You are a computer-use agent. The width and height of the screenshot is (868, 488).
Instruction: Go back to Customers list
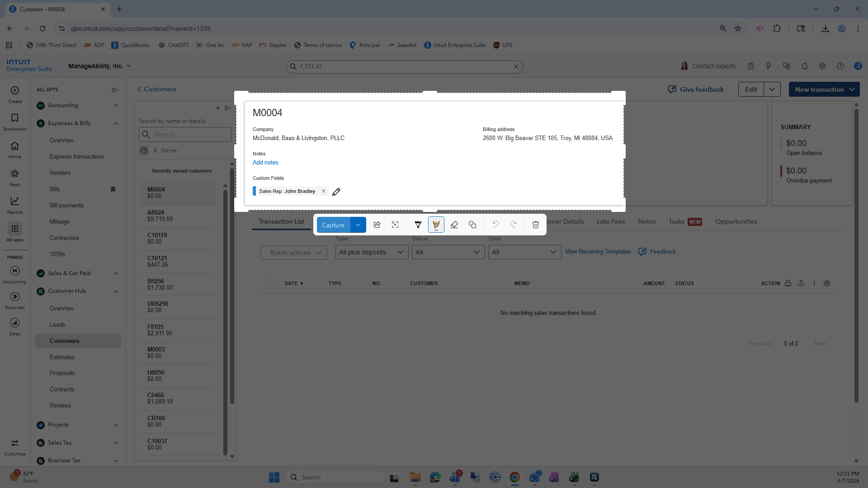click(157, 89)
